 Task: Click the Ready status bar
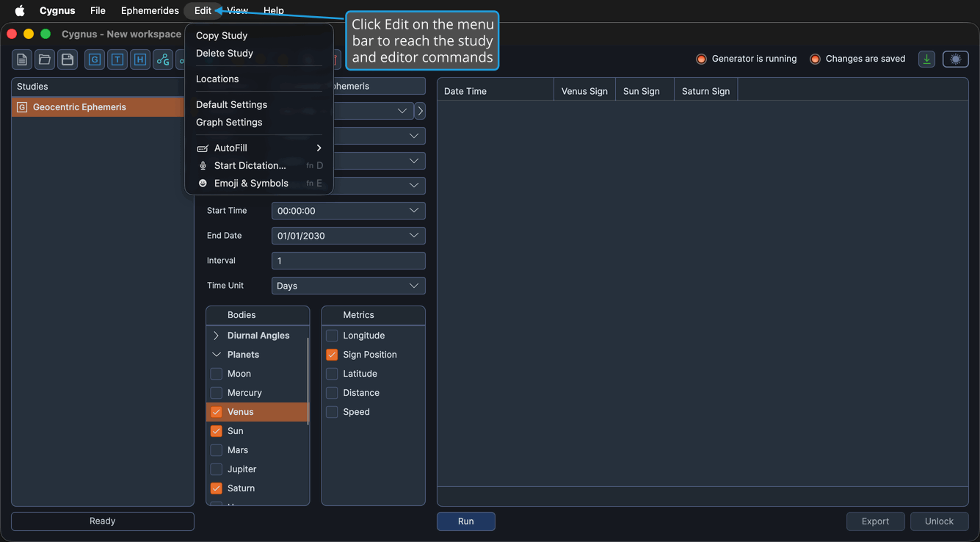pos(103,521)
